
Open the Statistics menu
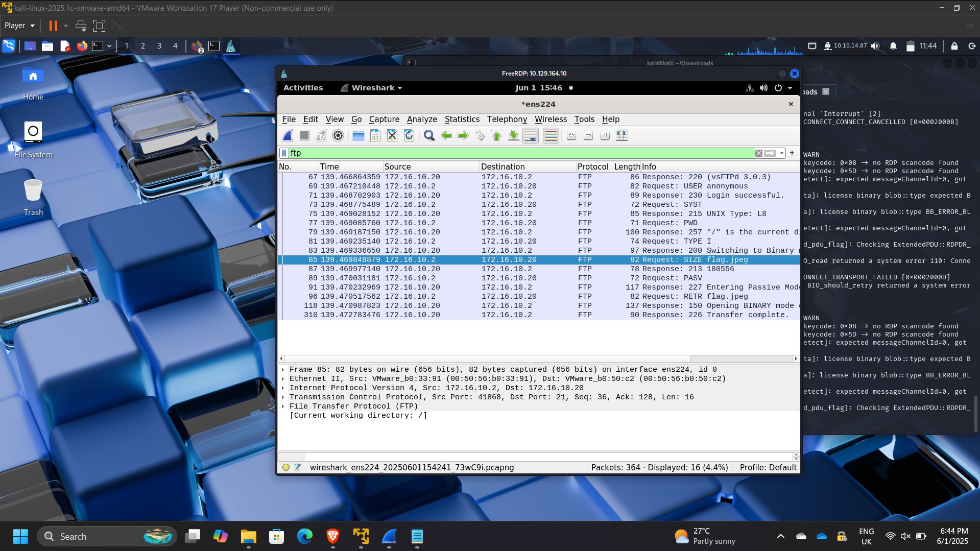pyautogui.click(x=462, y=119)
